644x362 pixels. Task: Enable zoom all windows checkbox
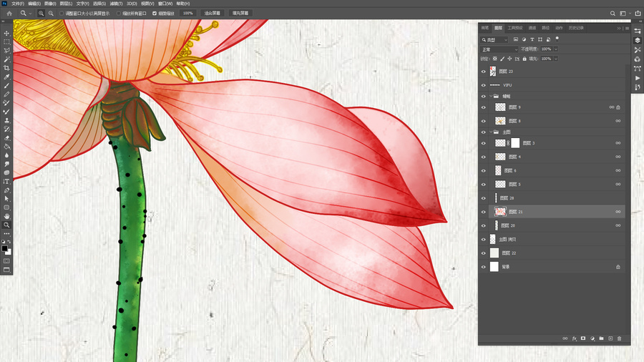(x=119, y=13)
